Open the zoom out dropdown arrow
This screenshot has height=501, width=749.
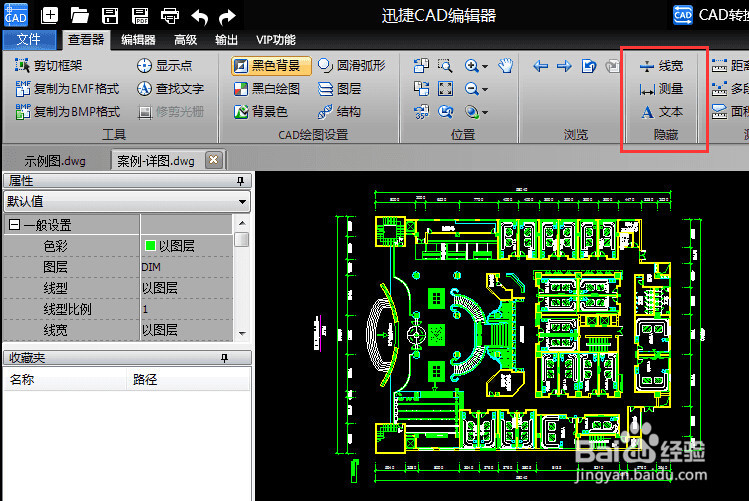pos(485,89)
